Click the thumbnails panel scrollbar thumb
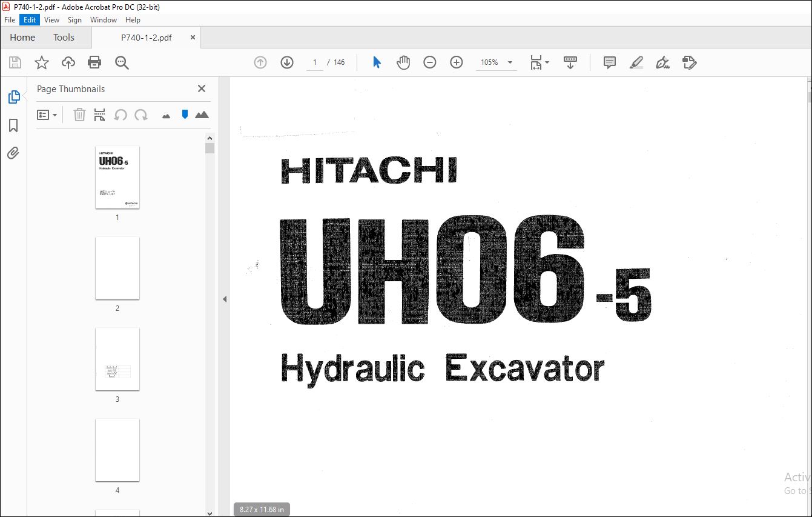This screenshot has height=517, width=812. (210, 148)
